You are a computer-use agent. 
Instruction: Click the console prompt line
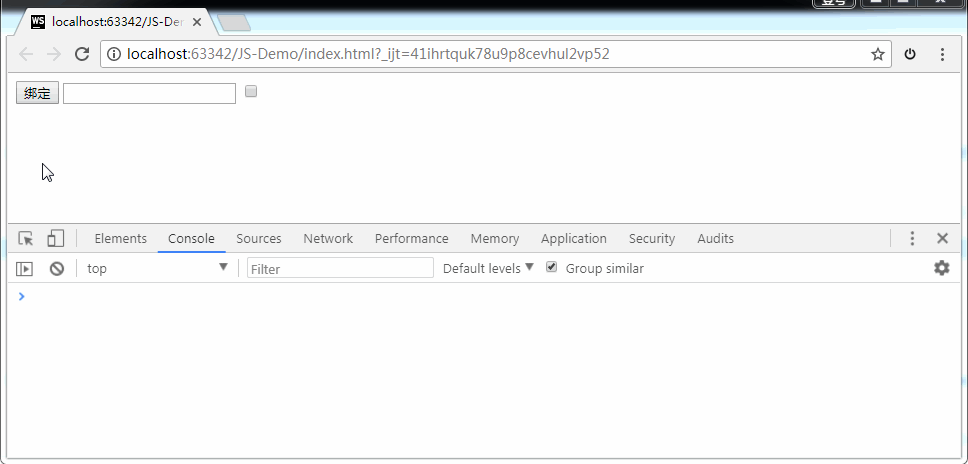pyautogui.click(x=484, y=297)
